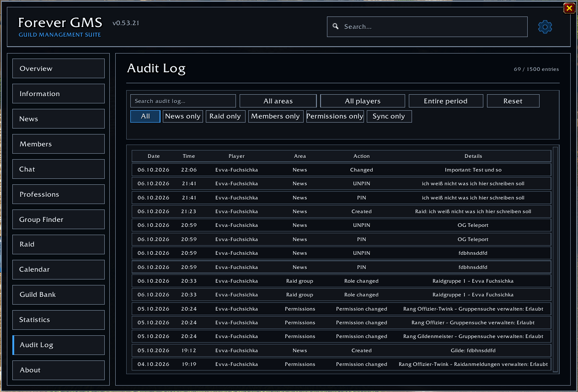
Task: Open the Entire period dropdown
Action: pyautogui.click(x=446, y=101)
